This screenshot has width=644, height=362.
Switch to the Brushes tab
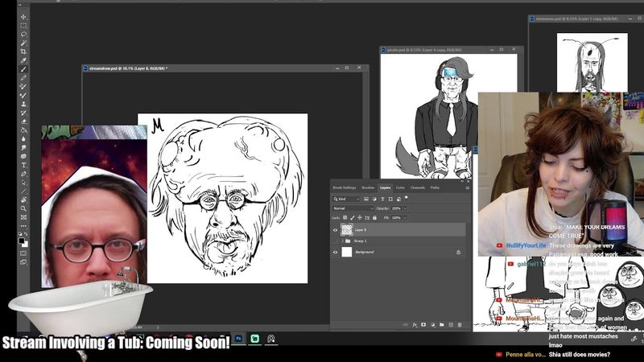[368, 187]
